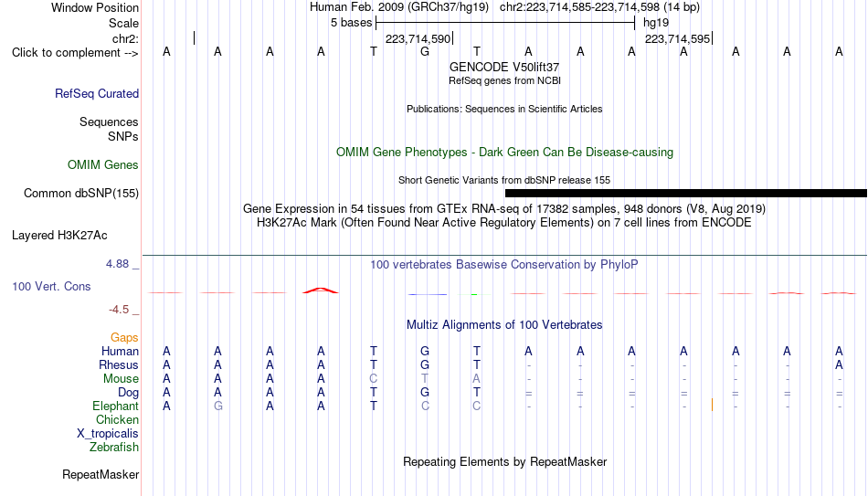868x496 pixels.
Task: Click 'Click to complement -->' label
Action: point(75,53)
